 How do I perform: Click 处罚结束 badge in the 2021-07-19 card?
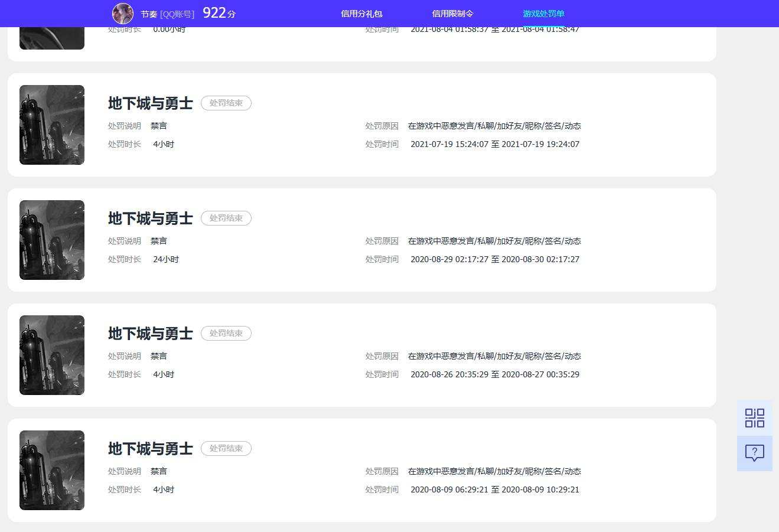click(226, 103)
